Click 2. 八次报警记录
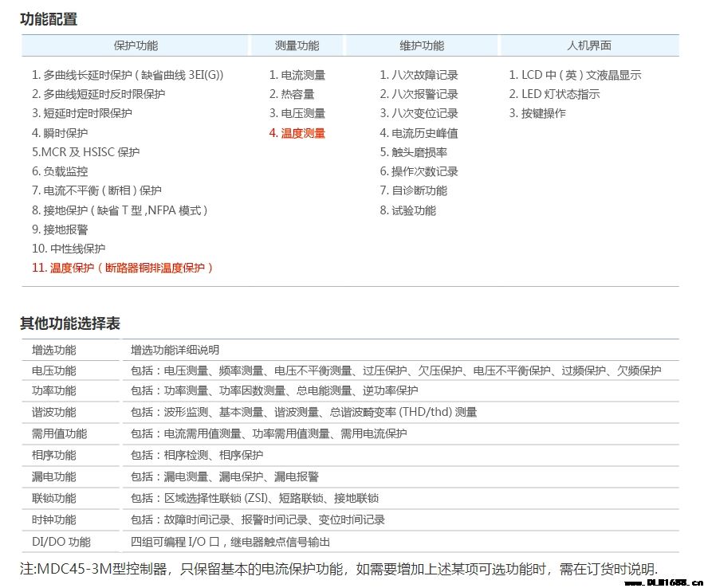This screenshot has height=588, width=704. coord(419,94)
